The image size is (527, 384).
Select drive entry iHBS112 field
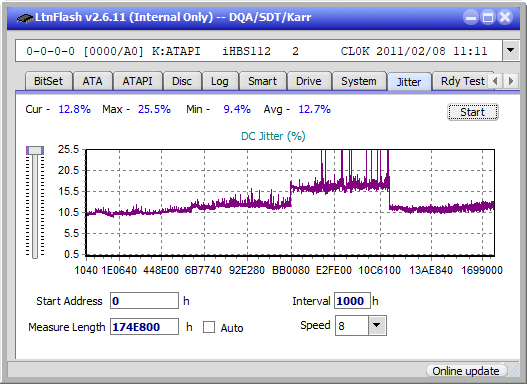(x=259, y=51)
